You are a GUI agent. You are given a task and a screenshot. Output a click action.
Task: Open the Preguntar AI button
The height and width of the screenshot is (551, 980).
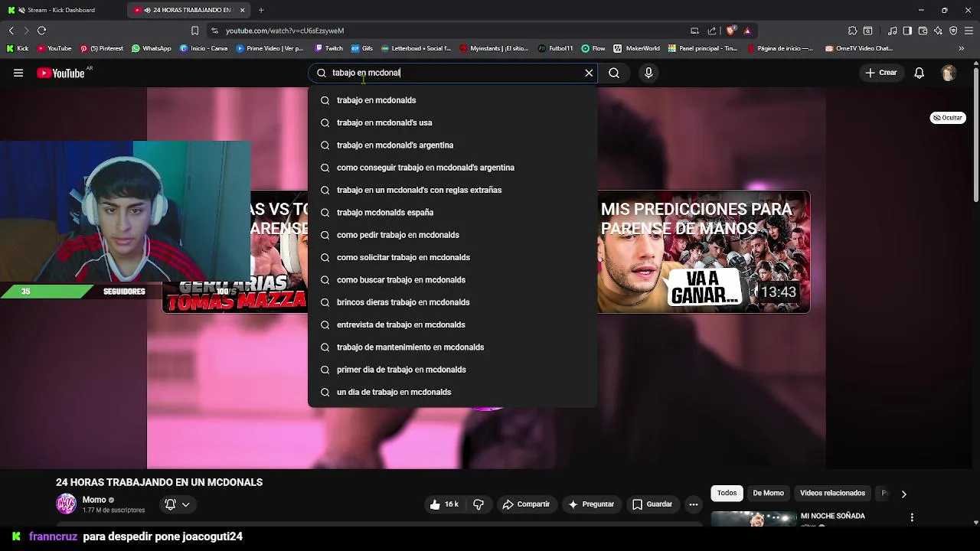(590, 504)
